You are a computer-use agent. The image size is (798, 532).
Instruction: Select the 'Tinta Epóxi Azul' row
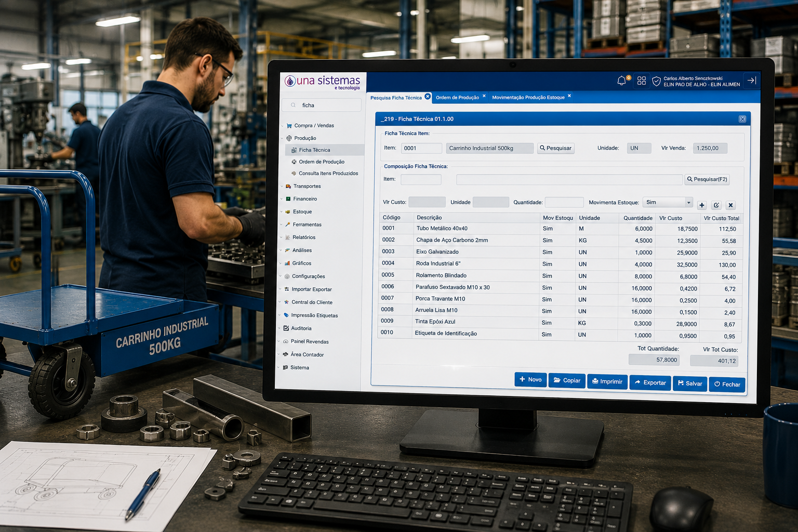[x=560, y=322]
